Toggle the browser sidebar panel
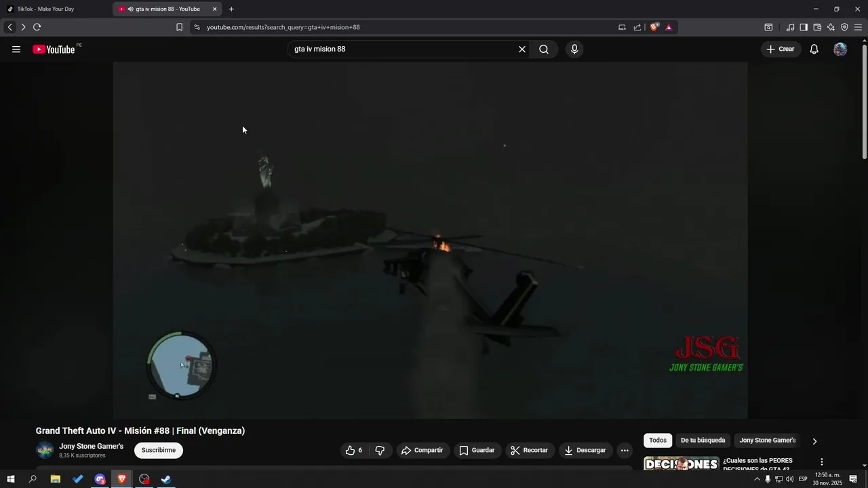The width and height of the screenshot is (868, 488). click(x=804, y=27)
